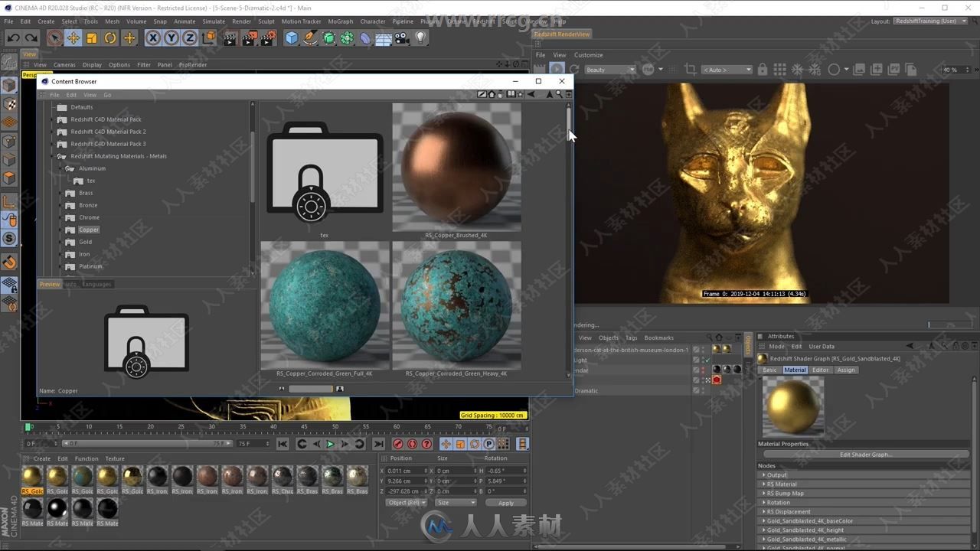Open the Object (Rel) coordinate dropdown
Image resolution: width=980 pixels, height=551 pixels.
click(407, 503)
